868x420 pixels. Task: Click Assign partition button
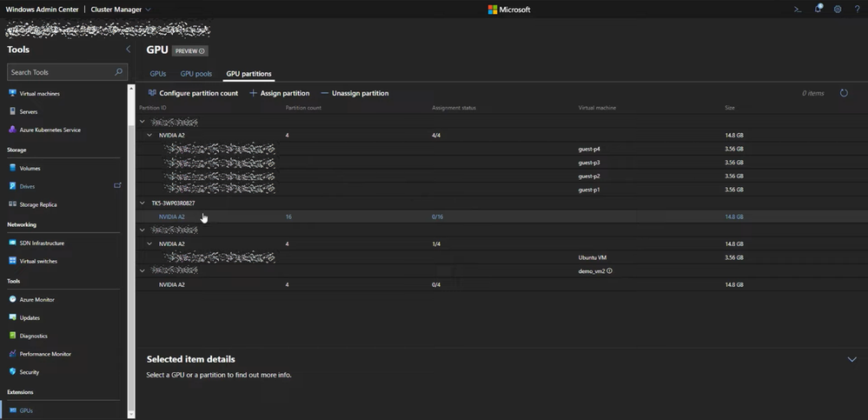(280, 93)
